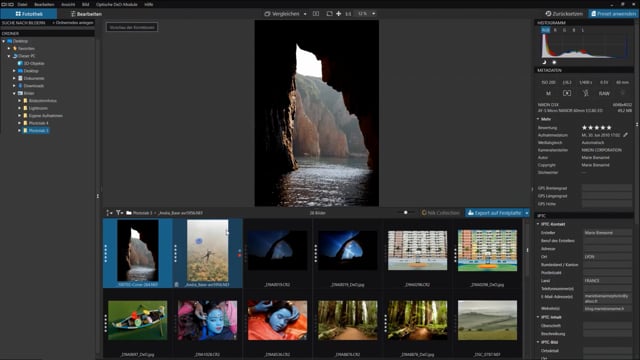Select B histogram channel
The image size is (640, 360).
tap(574, 30)
